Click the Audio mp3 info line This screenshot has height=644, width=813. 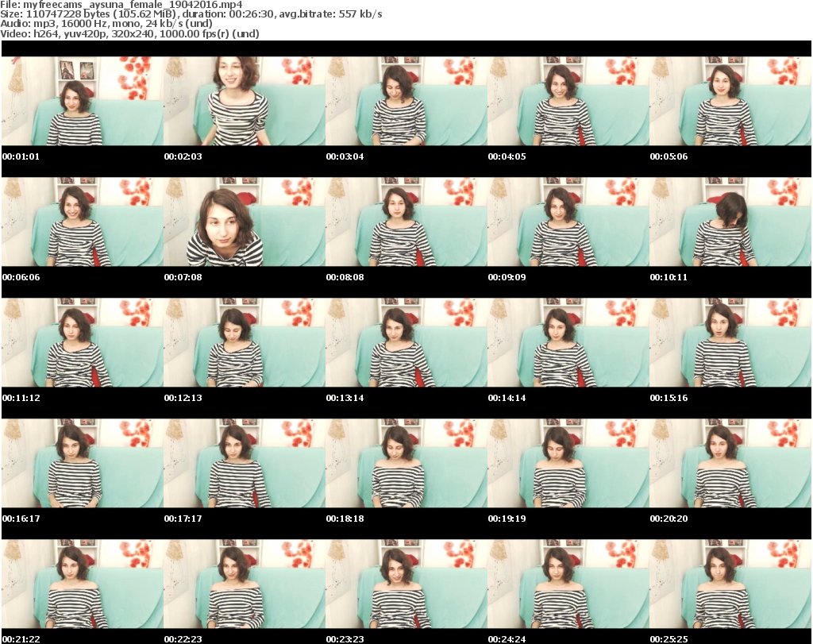pyautogui.click(x=106, y=24)
